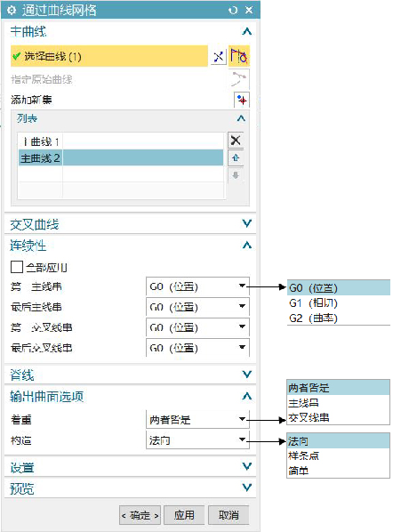Enable the 全部应用 checkbox
393x532 pixels.
point(17,267)
